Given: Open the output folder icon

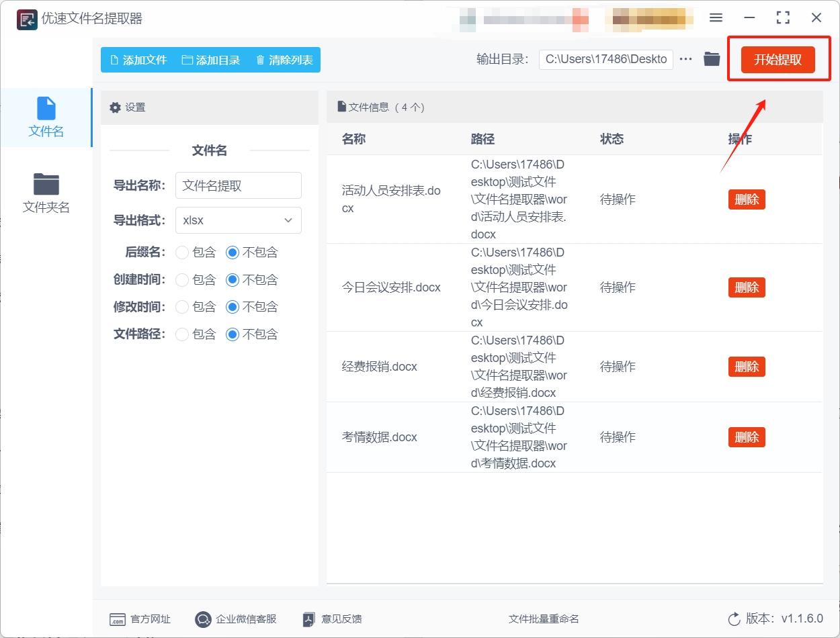Looking at the screenshot, I should [x=712, y=59].
